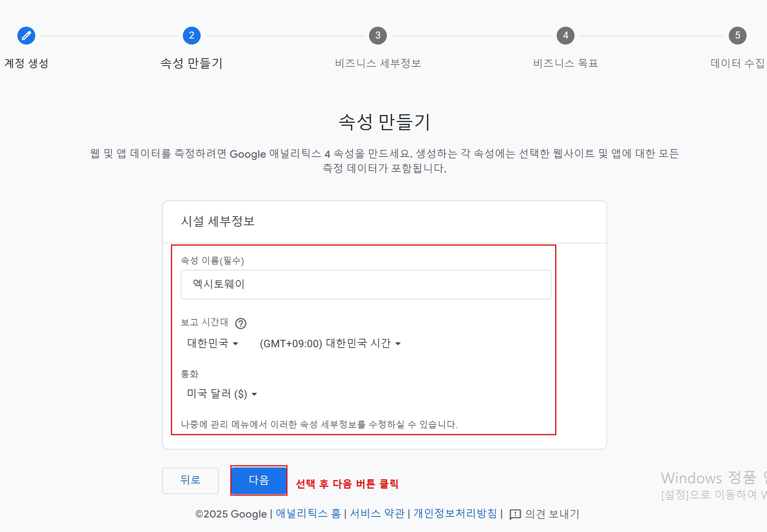Click the 다음 button

pyautogui.click(x=259, y=480)
